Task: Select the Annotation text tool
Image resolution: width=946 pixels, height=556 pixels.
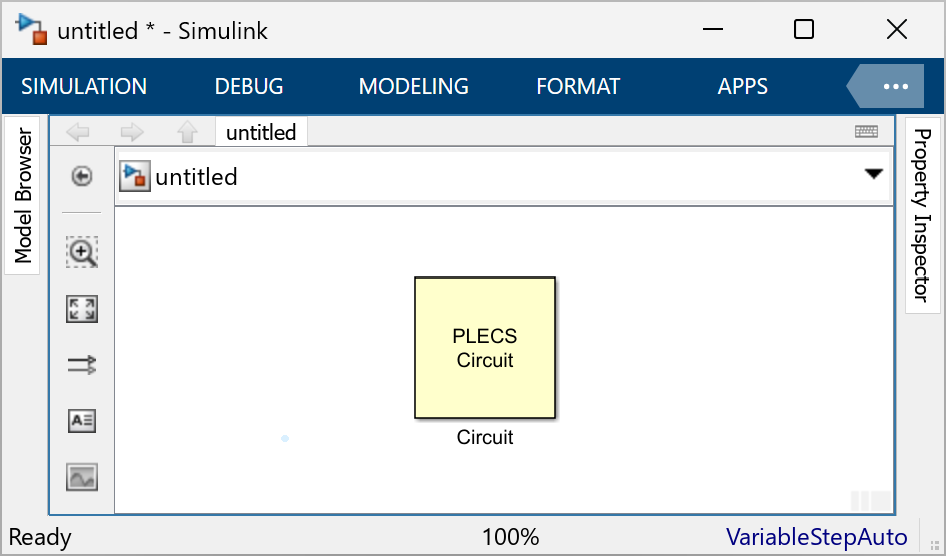Action: [82, 421]
